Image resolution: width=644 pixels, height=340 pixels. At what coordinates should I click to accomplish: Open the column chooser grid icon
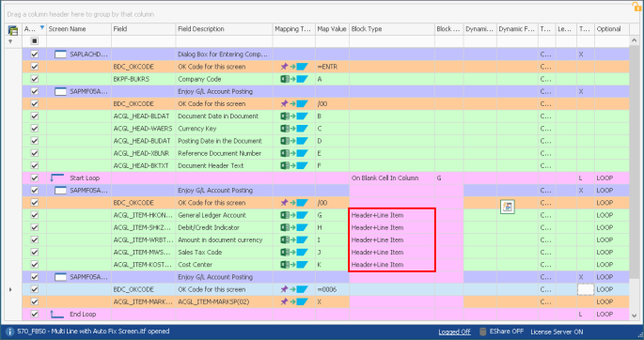[13, 29]
